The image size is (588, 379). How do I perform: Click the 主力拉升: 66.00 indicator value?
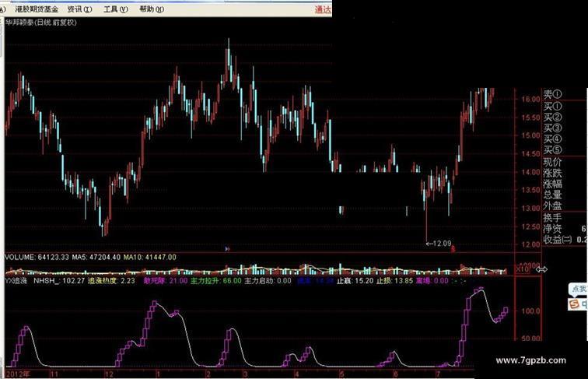tap(216, 281)
